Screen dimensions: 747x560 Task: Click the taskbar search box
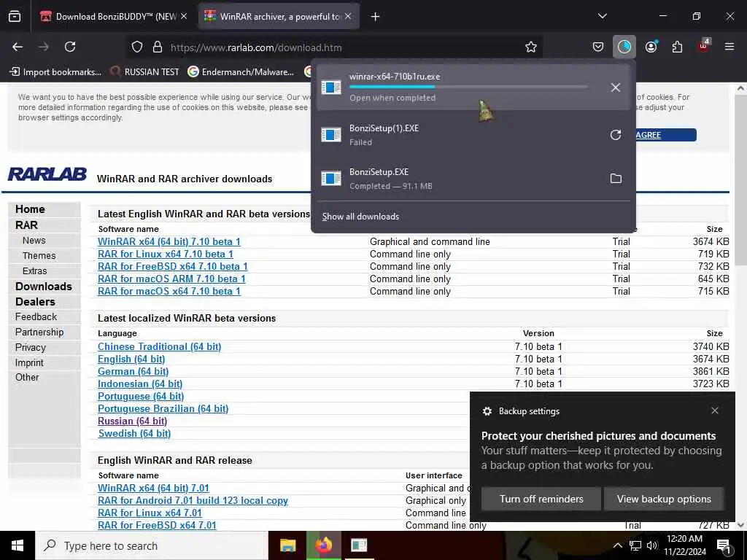point(152,545)
